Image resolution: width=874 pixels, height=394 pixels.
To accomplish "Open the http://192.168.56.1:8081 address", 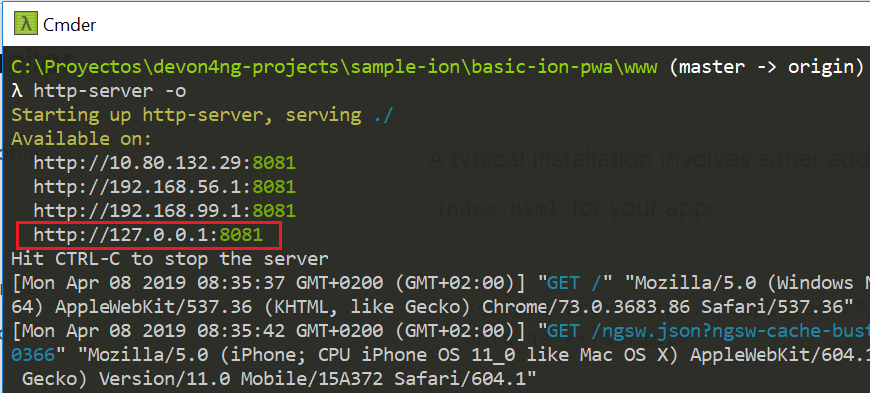I will click(x=164, y=187).
